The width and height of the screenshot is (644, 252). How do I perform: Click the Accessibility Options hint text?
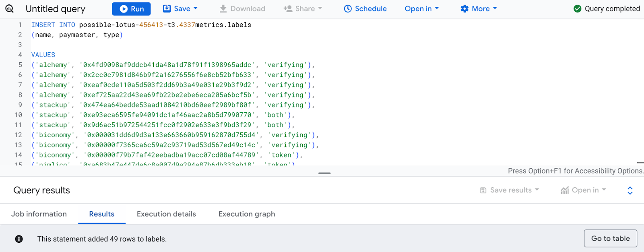pyautogui.click(x=576, y=171)
